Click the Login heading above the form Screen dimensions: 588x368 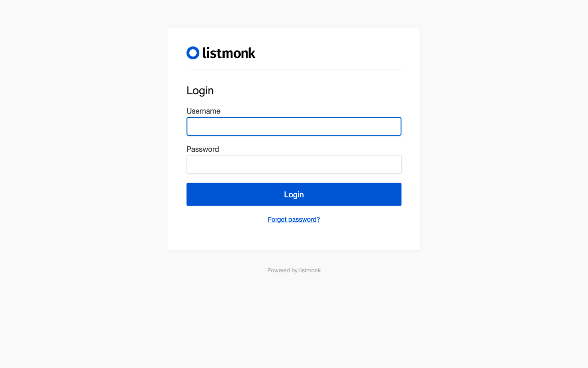[x=200, y=91]
